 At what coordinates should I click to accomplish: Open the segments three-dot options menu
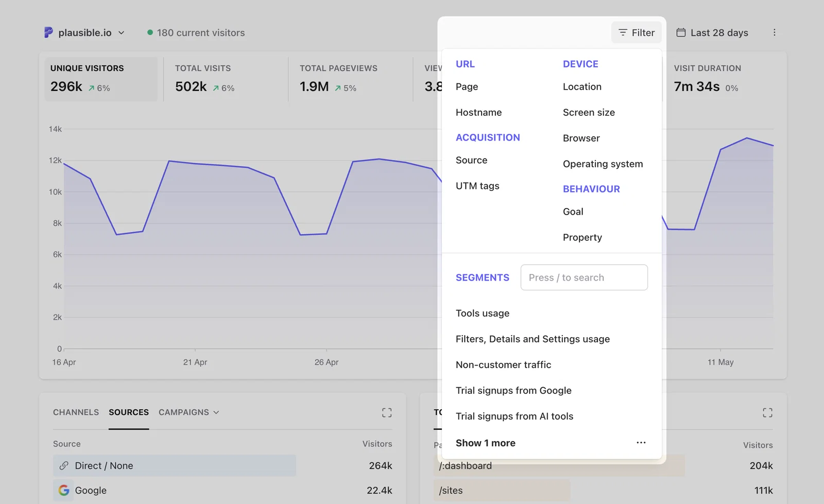(x=641, y=443)
